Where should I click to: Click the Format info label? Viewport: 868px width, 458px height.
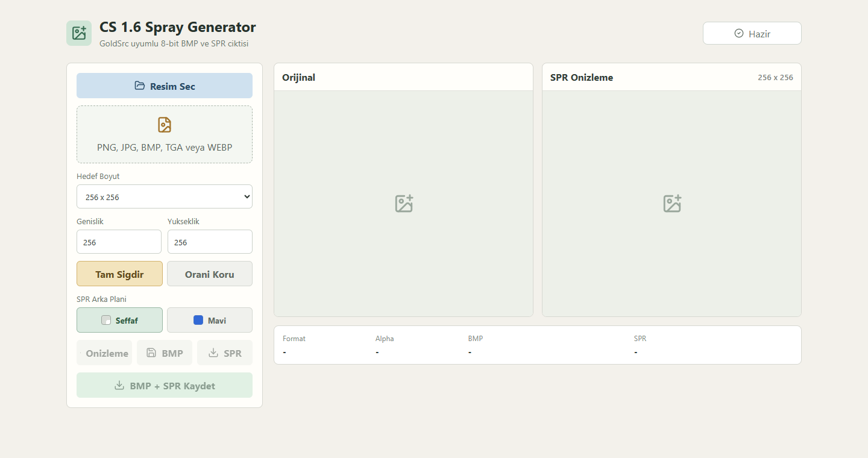[x=294, y=339]
